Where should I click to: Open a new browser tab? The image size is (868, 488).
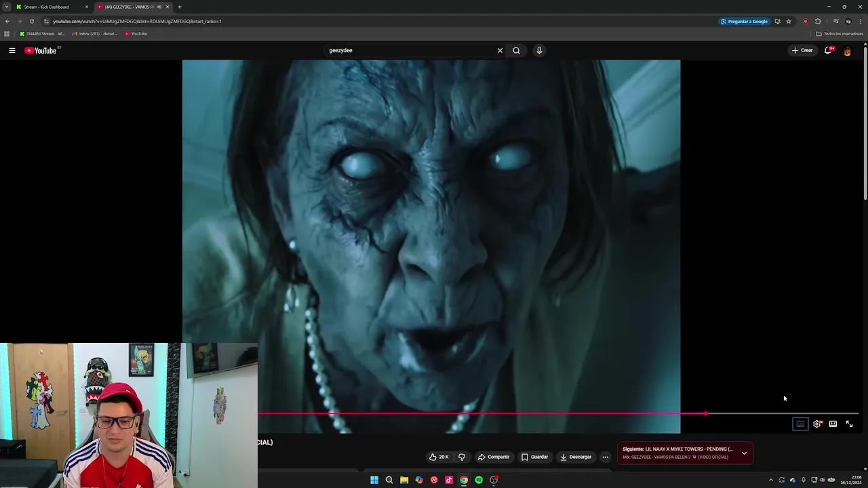tap(179, 7)
